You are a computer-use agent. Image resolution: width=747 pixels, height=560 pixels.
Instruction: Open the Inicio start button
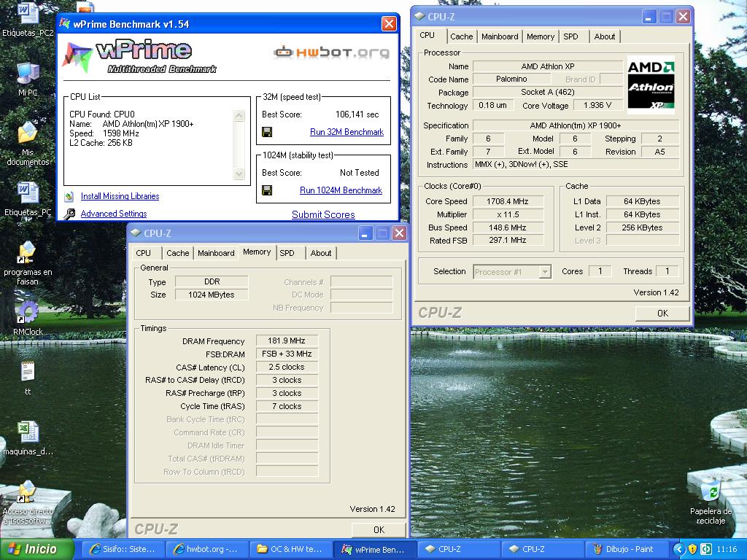(37, 549)
